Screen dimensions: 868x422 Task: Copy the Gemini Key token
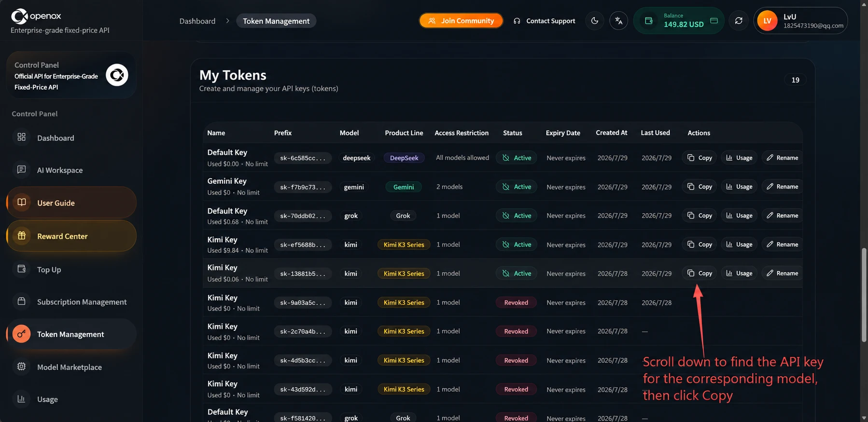[700, 187]
